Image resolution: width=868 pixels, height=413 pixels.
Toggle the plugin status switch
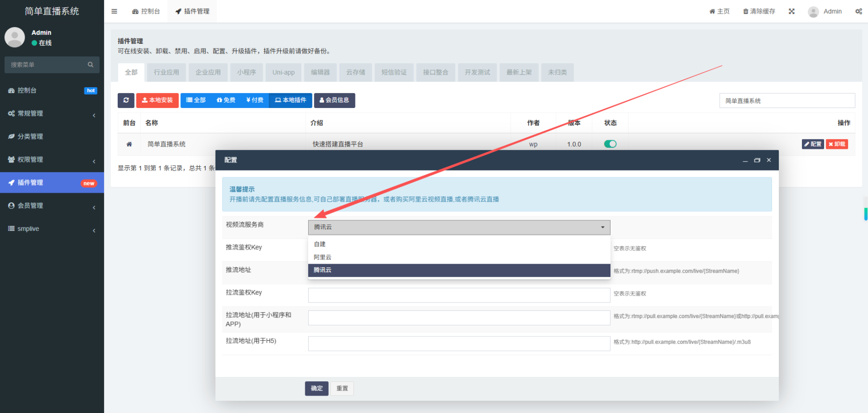click(x=610, y=144)
